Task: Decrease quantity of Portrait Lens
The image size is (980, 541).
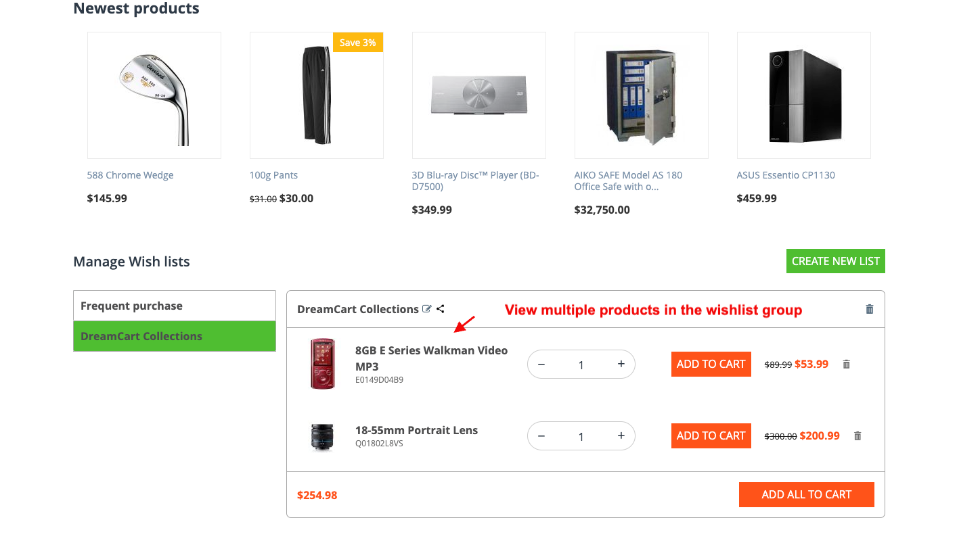Action: (541, 436)
